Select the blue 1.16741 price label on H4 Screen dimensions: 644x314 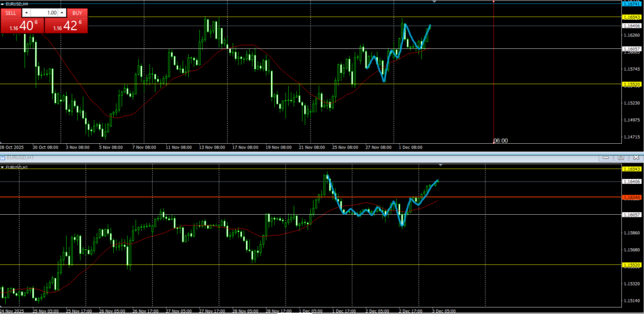tap(631, 4)
